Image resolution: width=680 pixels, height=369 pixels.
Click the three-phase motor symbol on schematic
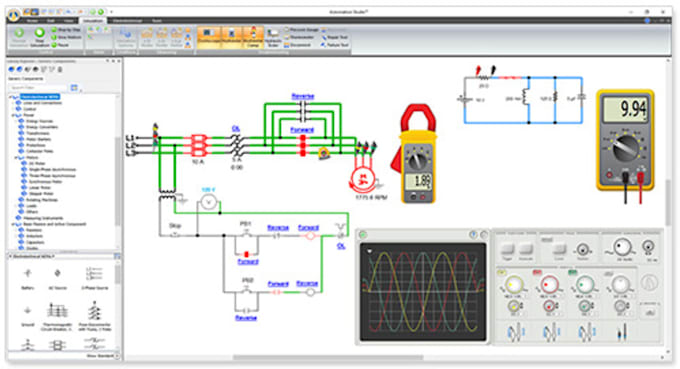coord(362,179)
